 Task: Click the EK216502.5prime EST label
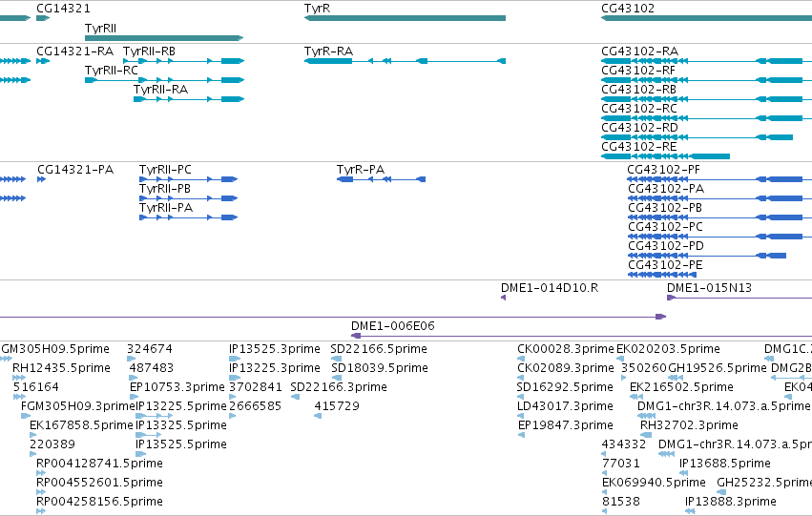pyautogui.click(x=681, y=387)
